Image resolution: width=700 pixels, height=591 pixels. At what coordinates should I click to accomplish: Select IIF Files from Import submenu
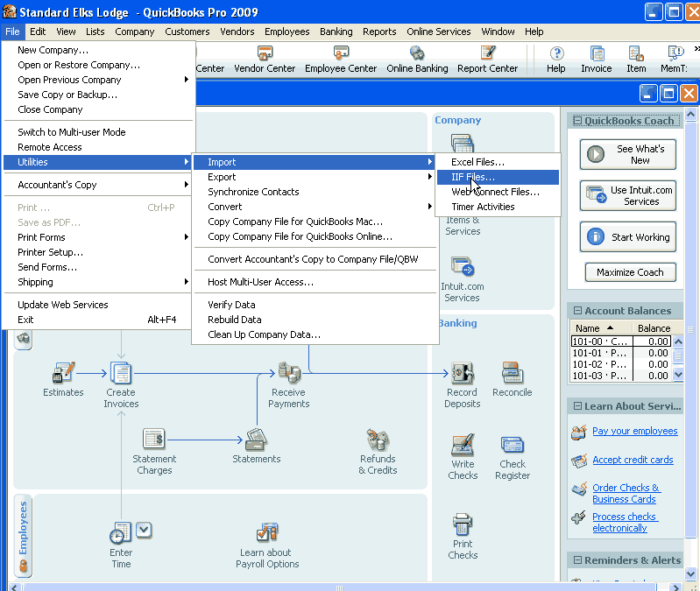click(x=473, y=177)
